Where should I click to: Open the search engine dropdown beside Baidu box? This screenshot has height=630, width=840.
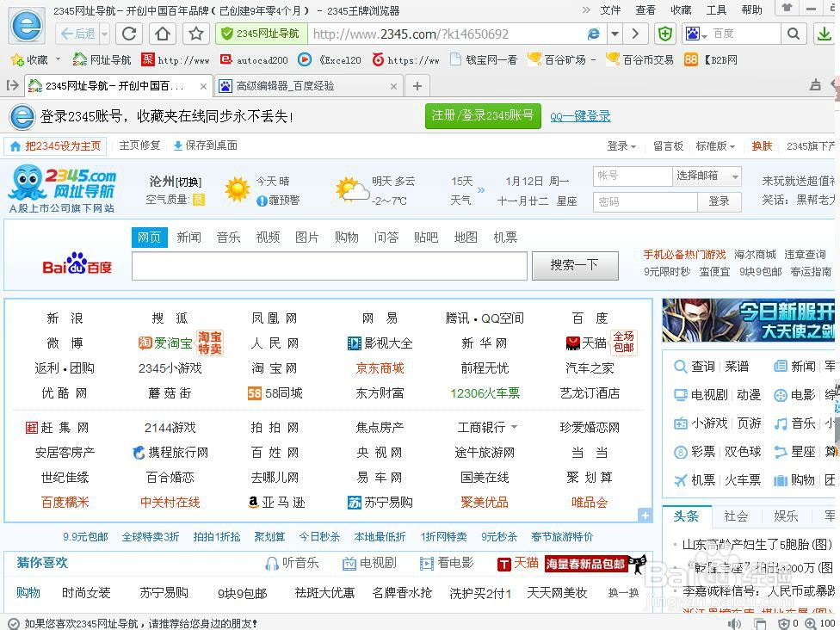coord(697,34)
